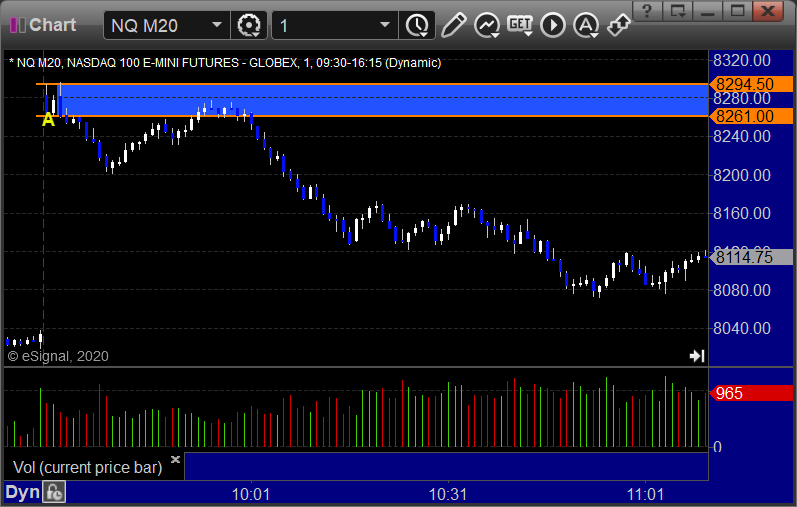Jump to latest bar arrow icon
The height and width of the screenshot is (507, 797).
tap(697, 356)
